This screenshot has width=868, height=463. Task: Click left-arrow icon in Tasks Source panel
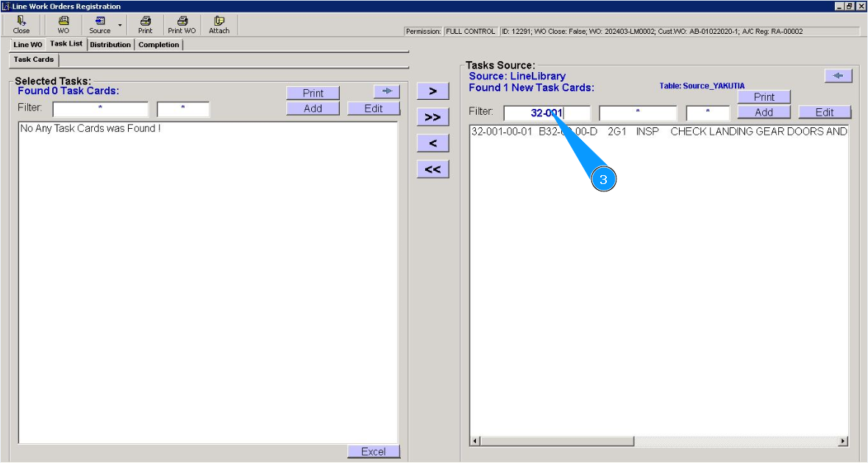coord(838,76)
